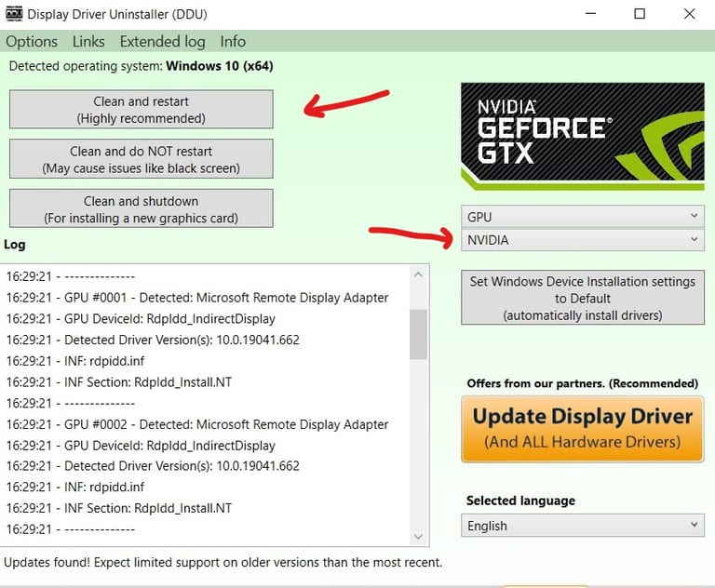The height and width of the screenshot is (588, 715).
Task: Open the Options menu
Action: (x=32, y=42)
